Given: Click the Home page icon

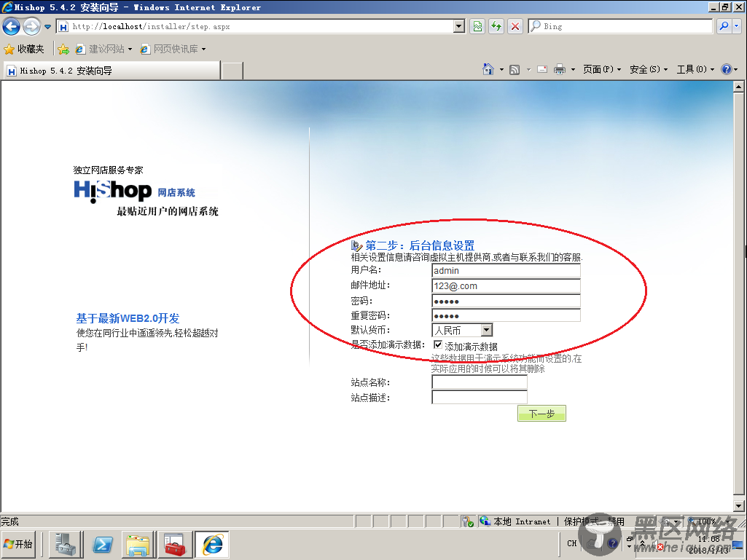Looking at the screenshot, I should click(x=488, y=69).
